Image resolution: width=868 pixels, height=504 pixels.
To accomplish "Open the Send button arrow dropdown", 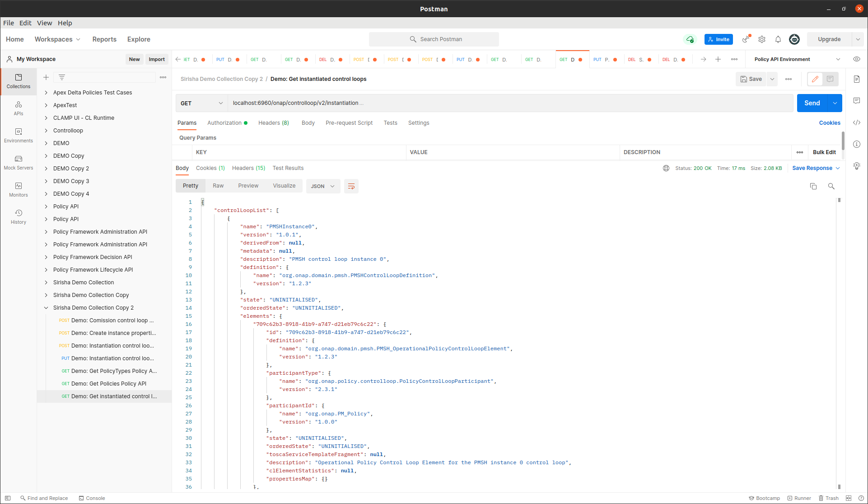I will pyautogui.click(x=835, y=103).
